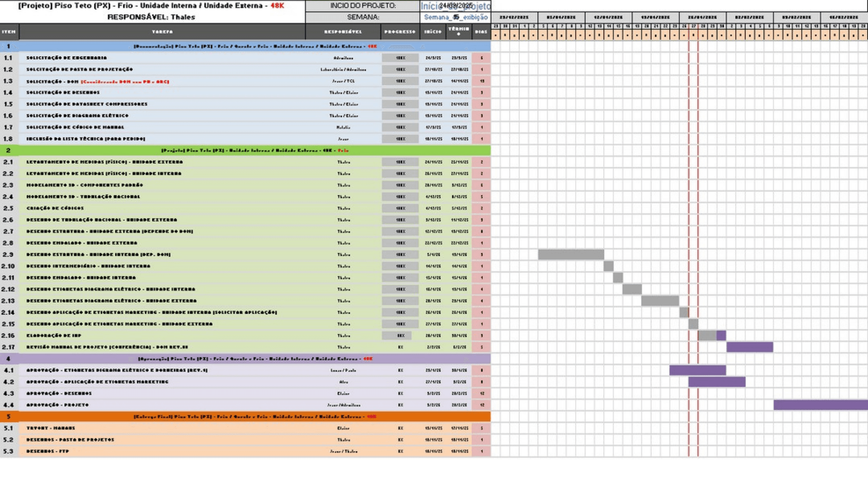The height and width of the screenshot is (488, 868).
Task: Select the blue section 1 header row
Action: [x=255, y=46]
